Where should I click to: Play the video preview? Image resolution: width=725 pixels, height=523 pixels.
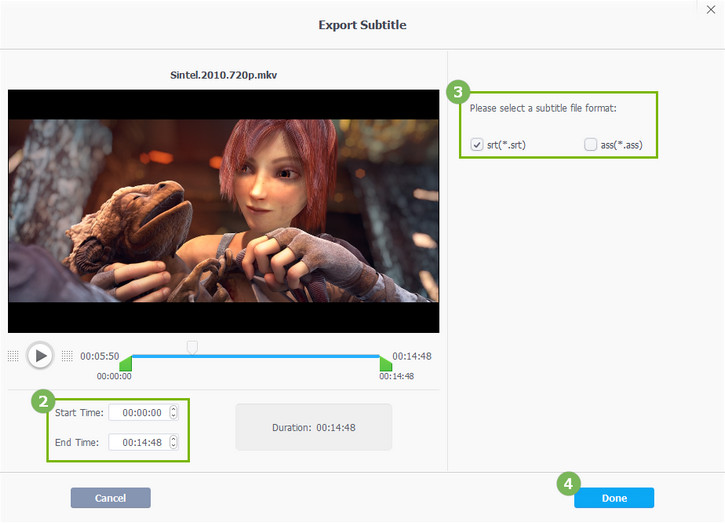[x=40, y=356]
